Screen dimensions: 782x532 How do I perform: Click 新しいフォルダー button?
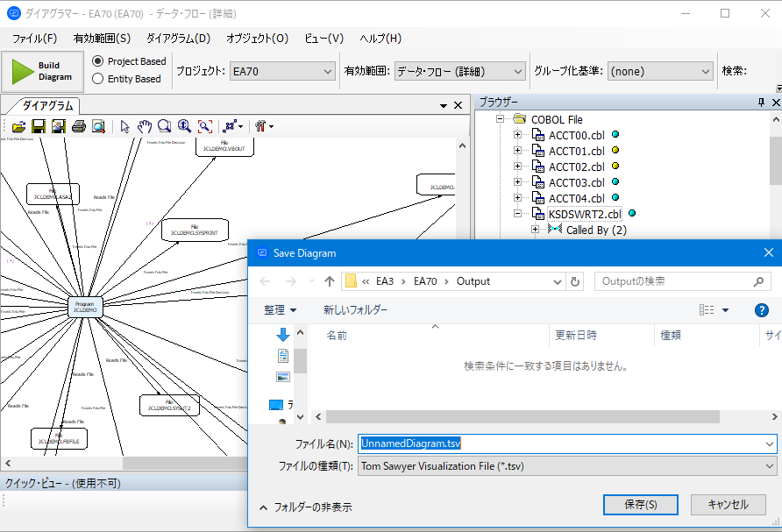355,310
